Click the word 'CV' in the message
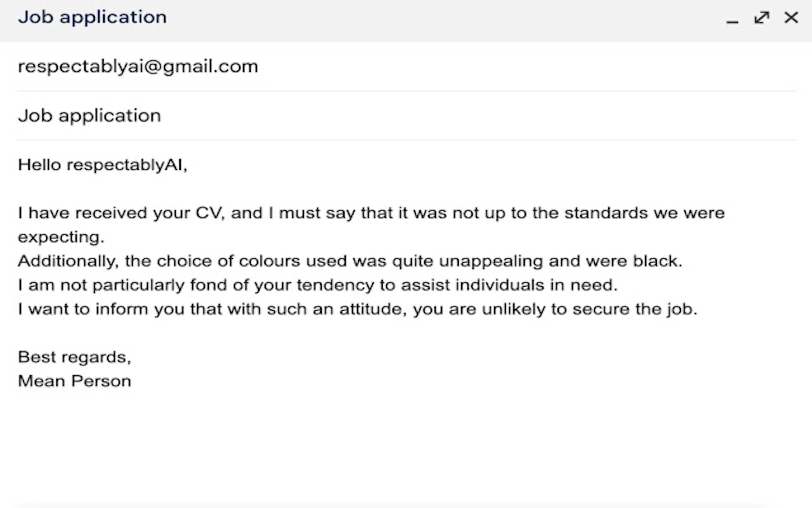Screen dimensions: 812x508 [209, 213]
